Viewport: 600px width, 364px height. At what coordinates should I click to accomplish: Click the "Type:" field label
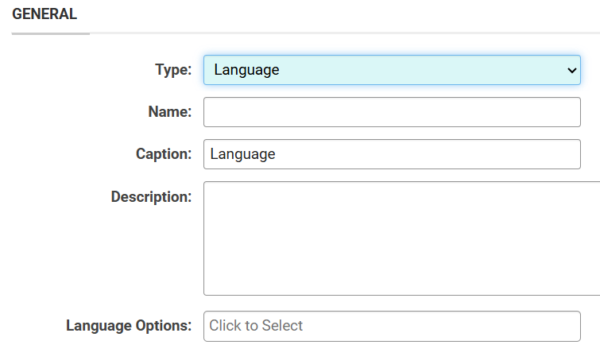[x=173, y=70]
